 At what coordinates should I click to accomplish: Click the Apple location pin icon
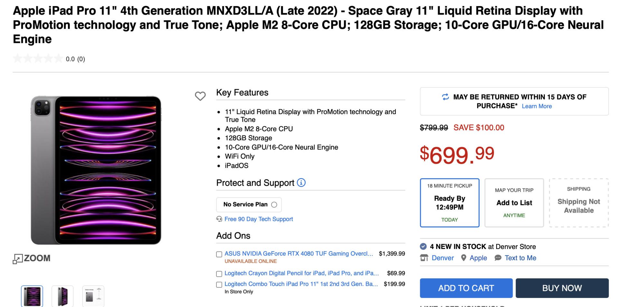coord(463,258)
